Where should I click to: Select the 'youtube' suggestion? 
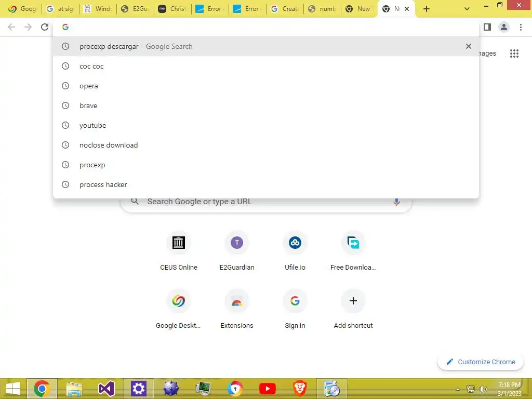[x=266, y=125]
